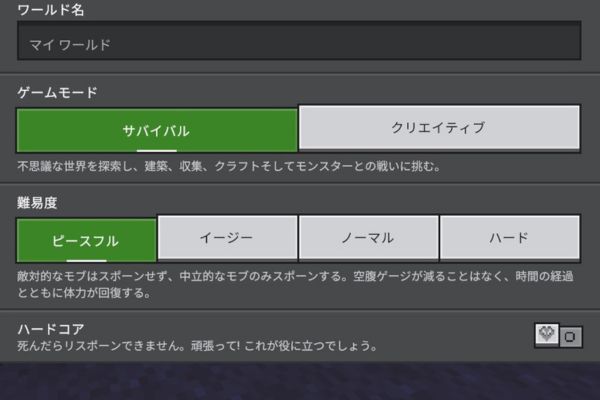Choose ピースフル difficulty
Image resolution: width=600 pixels, height=400 pixels.
click(86, 241)
